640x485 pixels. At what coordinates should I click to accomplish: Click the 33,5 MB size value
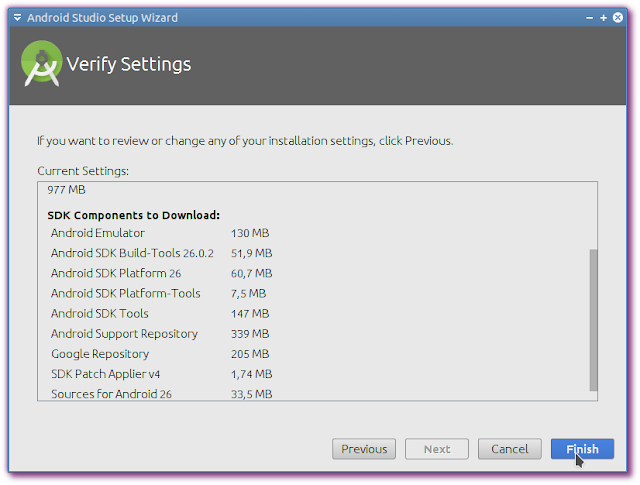point(251,394)
